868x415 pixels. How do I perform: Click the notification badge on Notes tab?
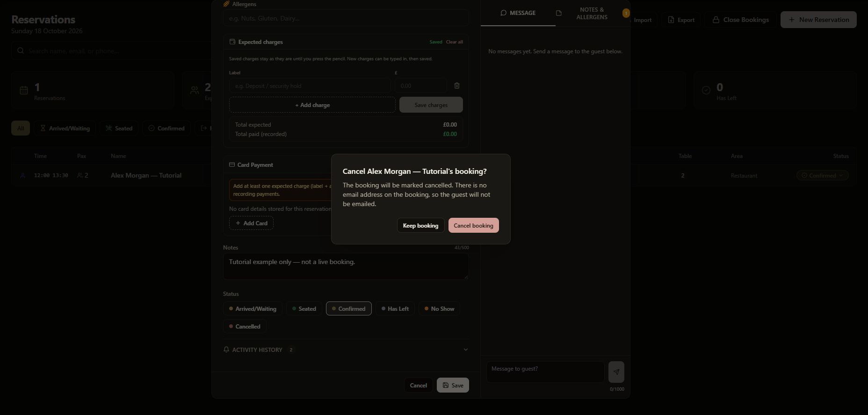(x=626, y=13)
